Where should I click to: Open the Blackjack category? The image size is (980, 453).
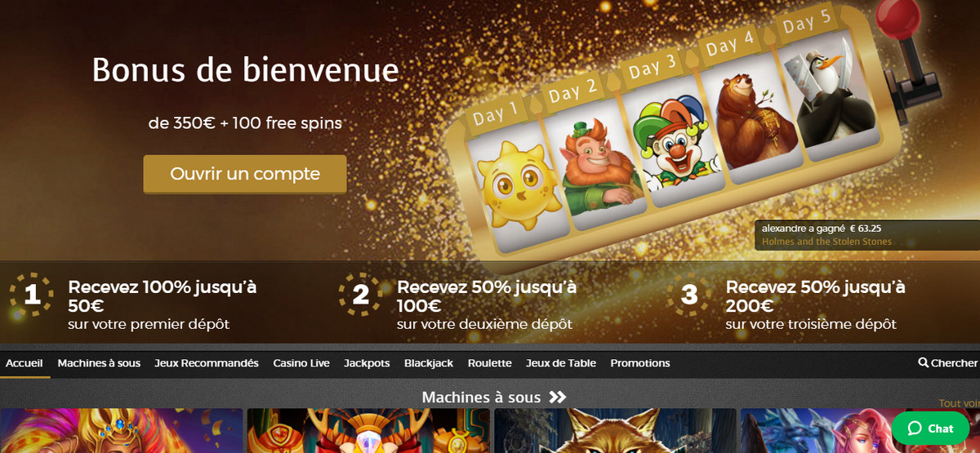pyautogui.click(x=429, y=363)
